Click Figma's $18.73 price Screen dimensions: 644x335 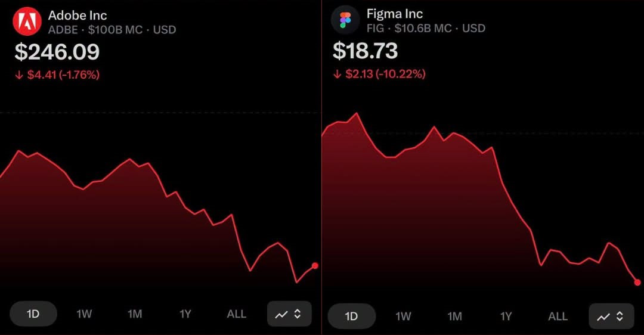pyautogui.click(x=365, y=51)
